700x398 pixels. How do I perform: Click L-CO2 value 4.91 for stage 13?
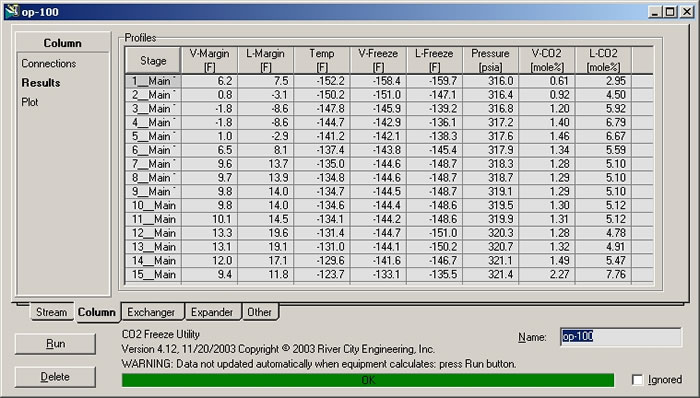(x=603, y=247)
